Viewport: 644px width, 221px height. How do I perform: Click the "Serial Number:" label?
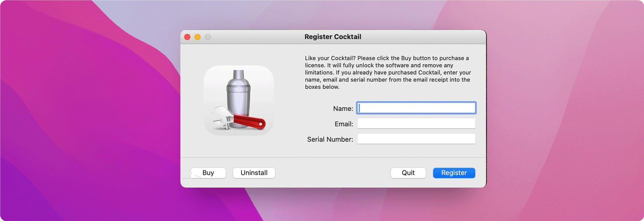330,139
